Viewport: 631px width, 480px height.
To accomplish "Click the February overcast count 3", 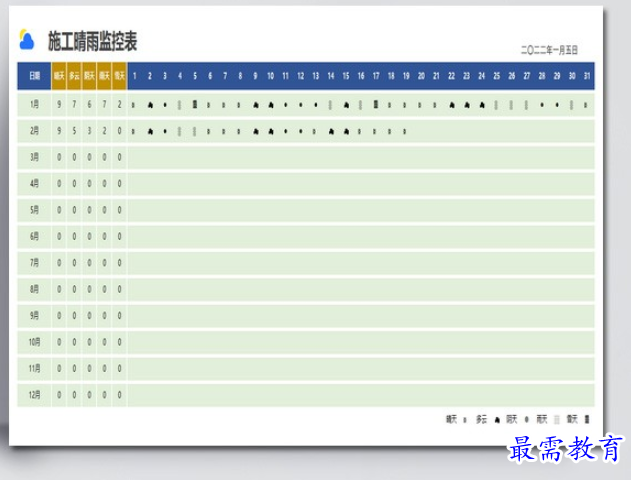I will click(89, 131).
